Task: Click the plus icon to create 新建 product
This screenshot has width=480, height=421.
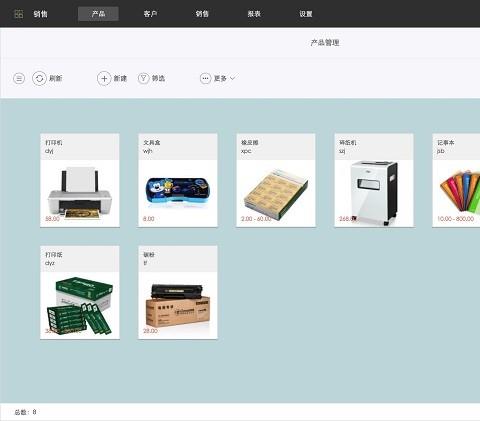Action: 104,79
